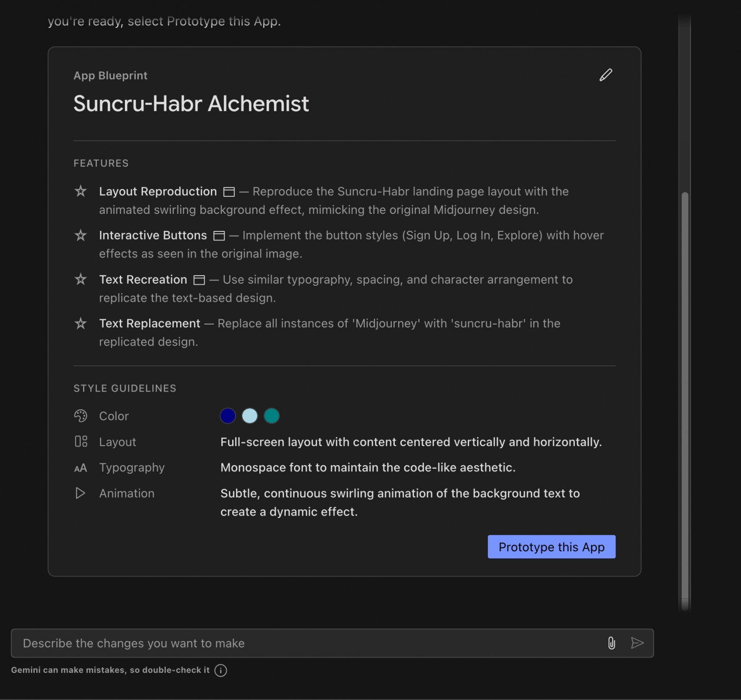The image size is (741, 700).
Task: Click the Typography AA icon
Action: click(81, 468)
